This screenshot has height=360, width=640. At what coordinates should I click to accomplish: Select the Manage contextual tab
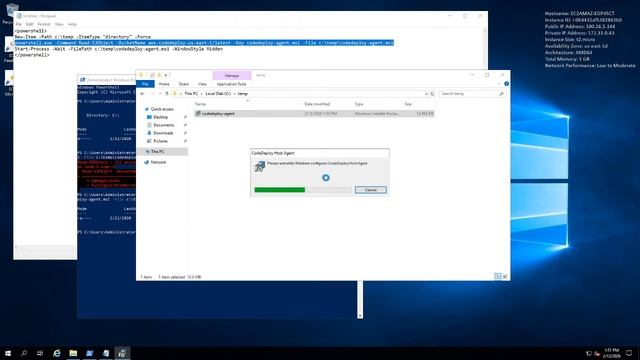(231, 76)
